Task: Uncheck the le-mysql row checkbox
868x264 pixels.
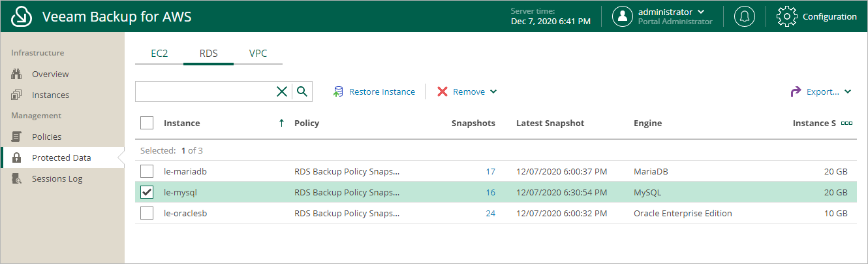Action: (147, 192)
